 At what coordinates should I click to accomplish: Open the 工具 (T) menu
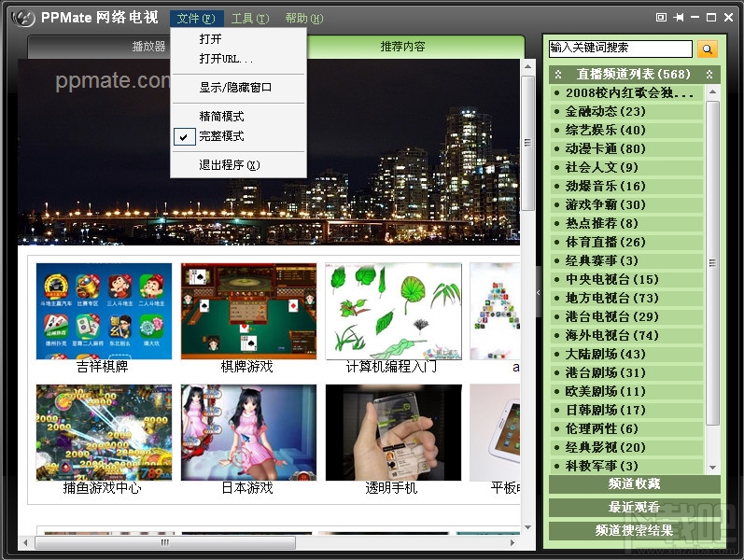[x=250, y=19]
